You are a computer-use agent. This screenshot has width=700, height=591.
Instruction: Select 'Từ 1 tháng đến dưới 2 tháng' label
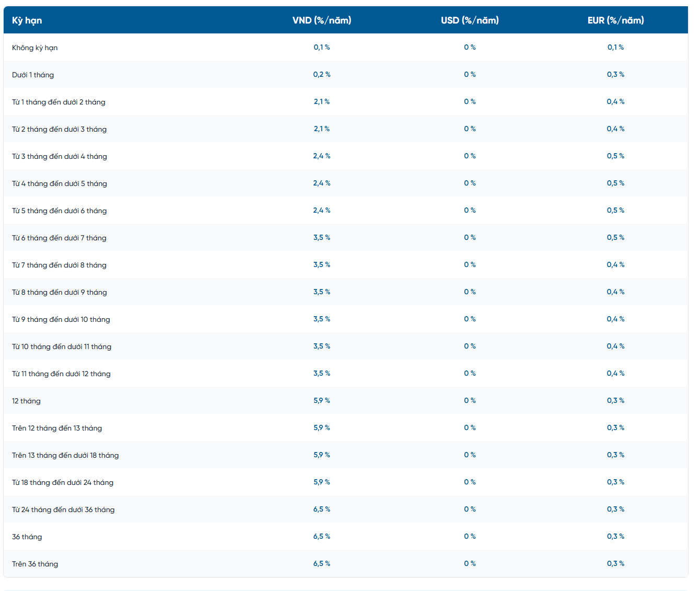click(x=59, y=102)
